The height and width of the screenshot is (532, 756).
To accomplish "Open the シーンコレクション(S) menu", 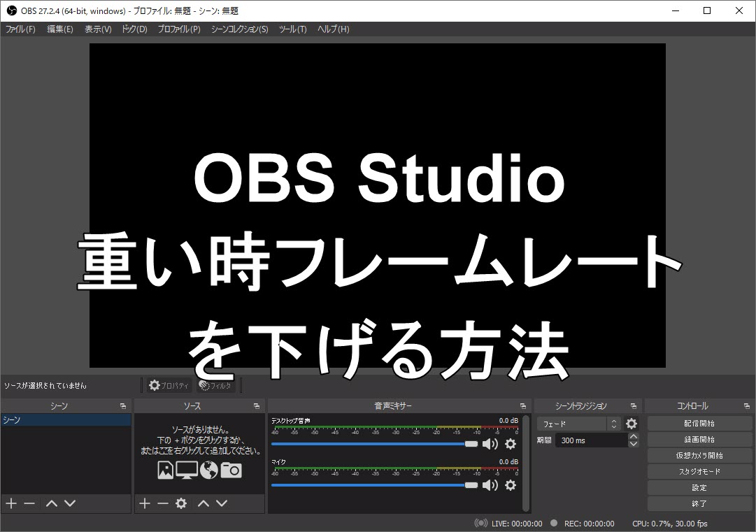I will 239,29.
